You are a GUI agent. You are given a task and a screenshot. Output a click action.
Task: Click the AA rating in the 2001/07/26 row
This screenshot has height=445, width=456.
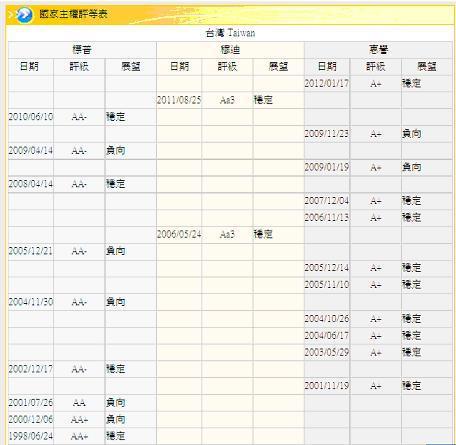pos(79,403)
